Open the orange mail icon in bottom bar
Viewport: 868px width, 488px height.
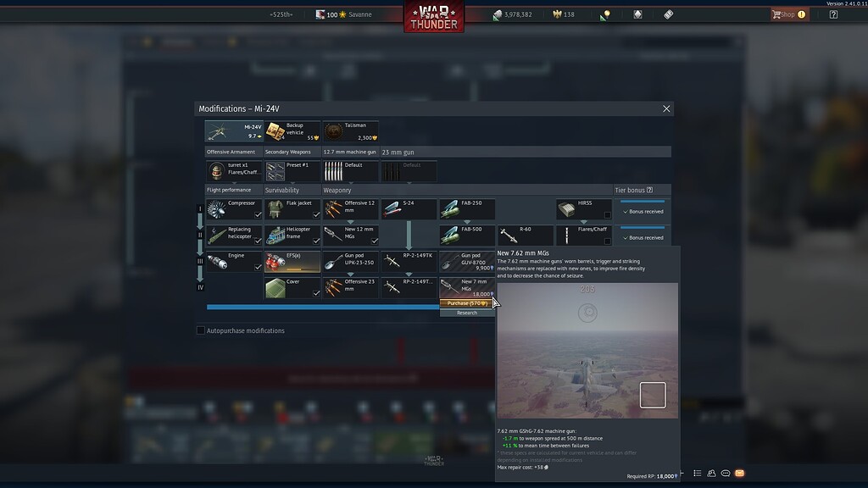(x=739, y=473)
